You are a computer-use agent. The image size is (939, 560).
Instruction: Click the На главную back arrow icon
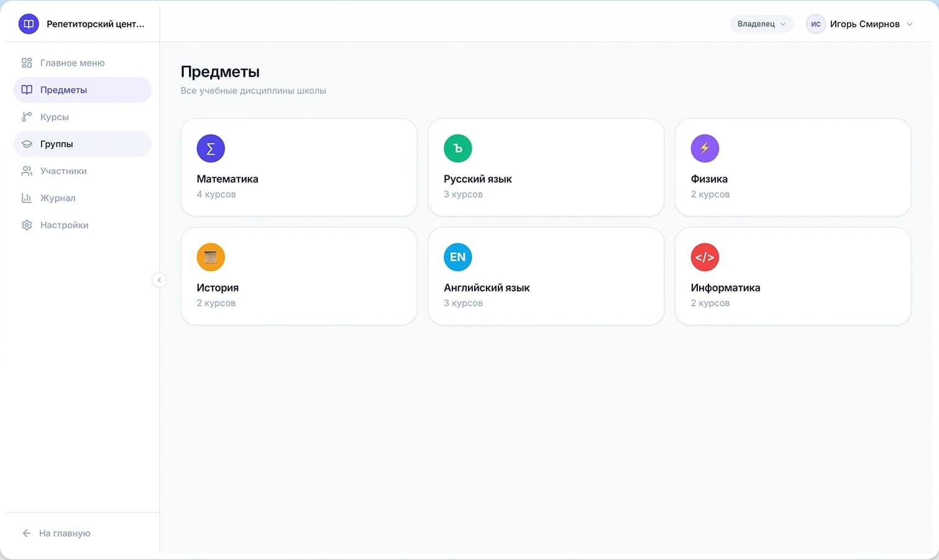coord(27,533)
